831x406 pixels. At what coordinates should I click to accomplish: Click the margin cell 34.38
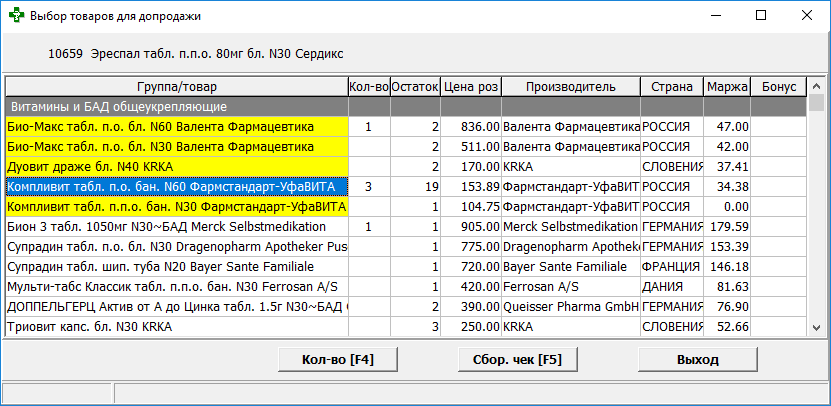[727, 187]
